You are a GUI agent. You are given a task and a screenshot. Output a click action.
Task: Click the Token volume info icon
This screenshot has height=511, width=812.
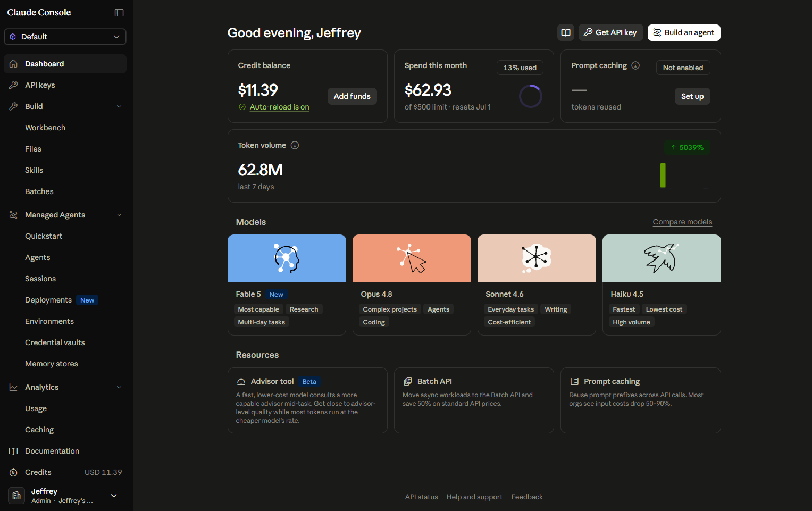click(x=295, y=145)
